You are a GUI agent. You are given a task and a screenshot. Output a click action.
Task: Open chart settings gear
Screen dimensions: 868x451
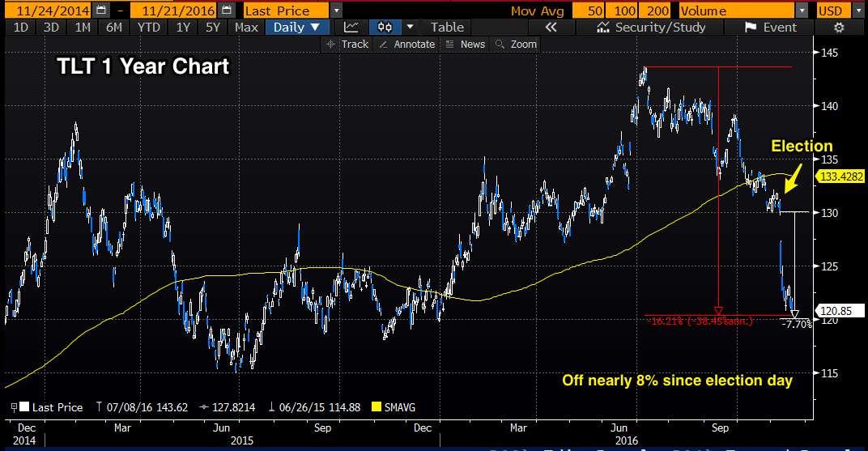point(839,27)
